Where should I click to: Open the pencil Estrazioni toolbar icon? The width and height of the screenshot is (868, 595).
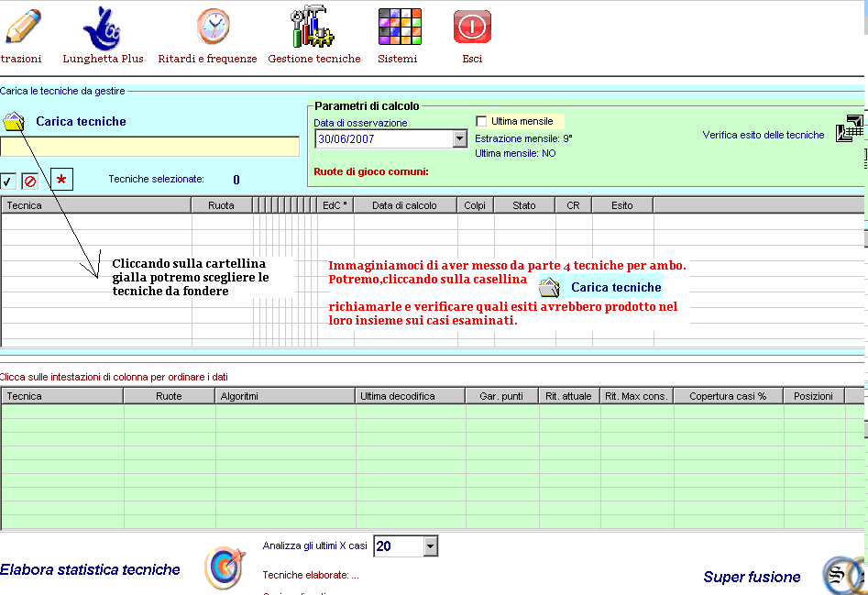[x=22, y=26]
